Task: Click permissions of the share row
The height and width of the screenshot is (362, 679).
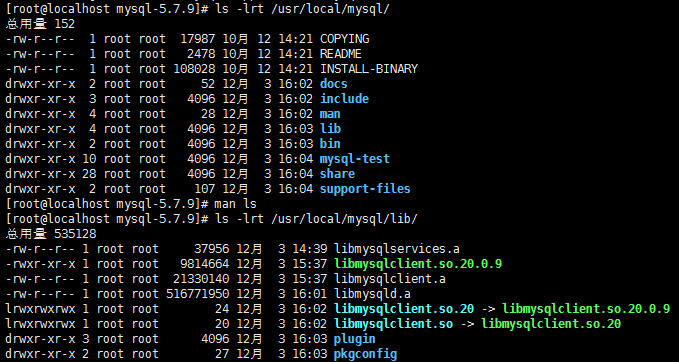Action: pyautogui.click(x=40, y=174)
